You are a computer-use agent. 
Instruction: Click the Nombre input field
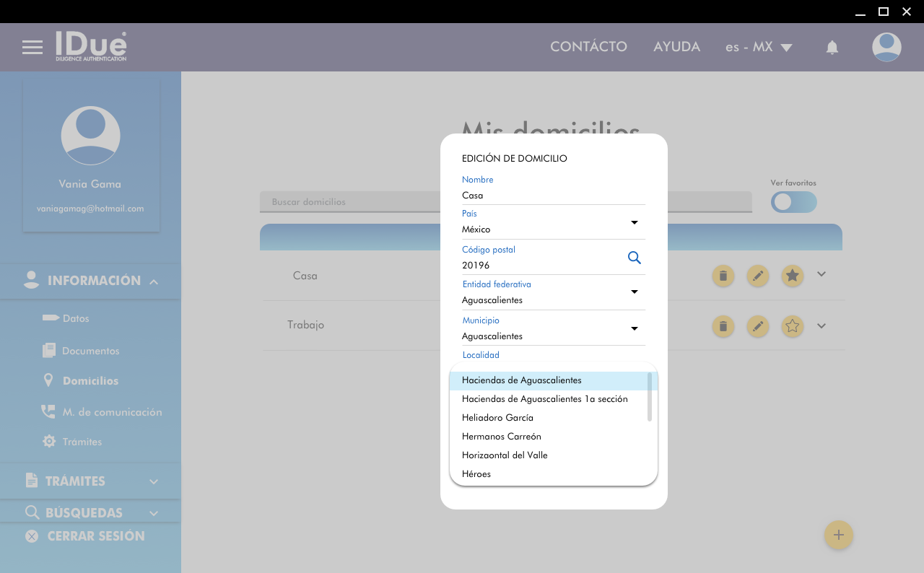pos(553,196)
